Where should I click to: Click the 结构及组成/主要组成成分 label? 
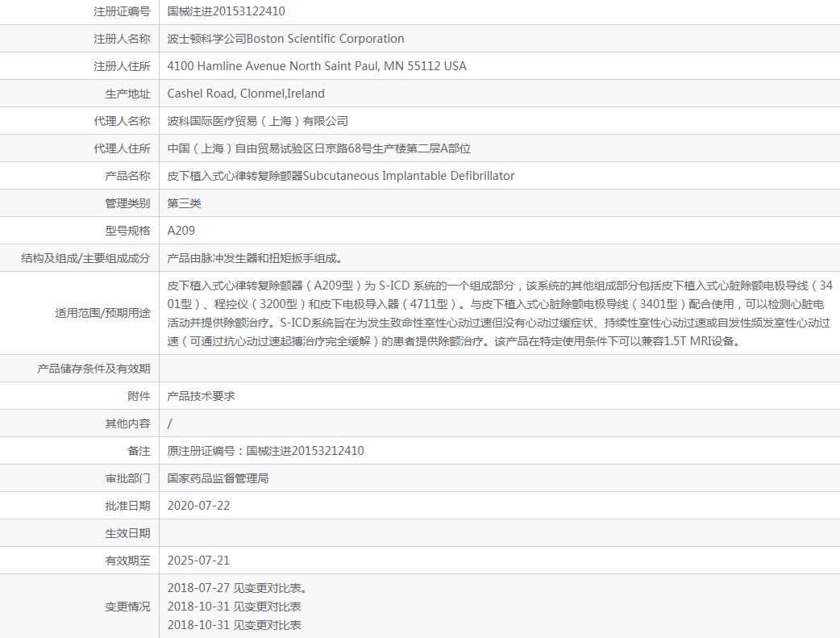coord(85,258)
